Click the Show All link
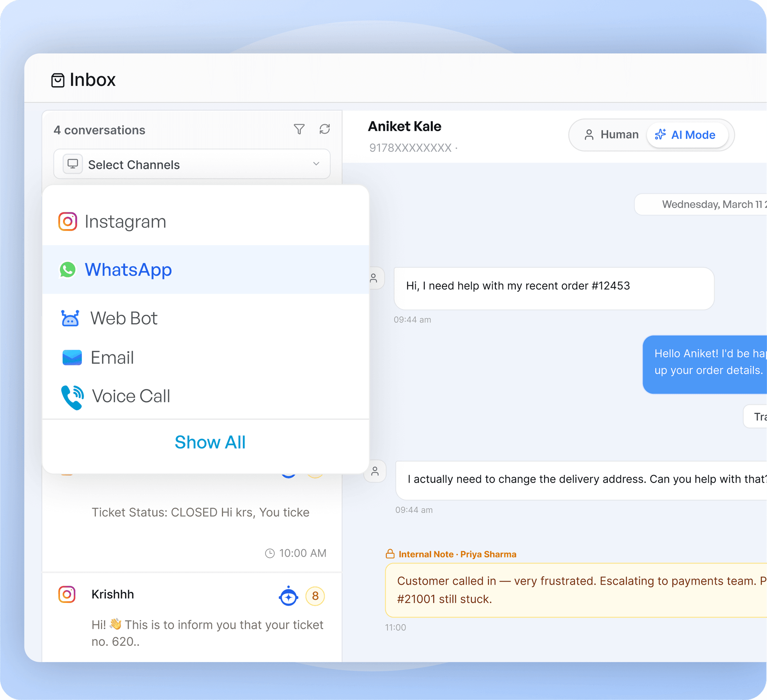The image size is (767, 700). [x=210, y=442]
